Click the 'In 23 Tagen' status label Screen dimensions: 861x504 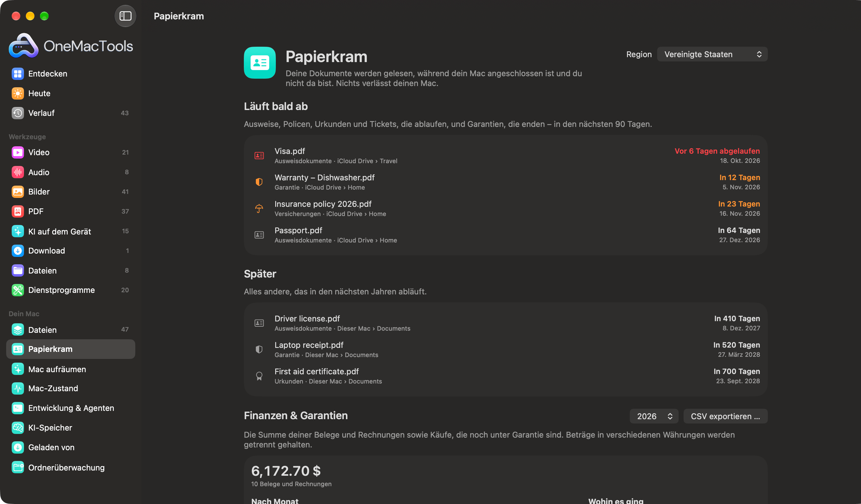[x=739, y=204]
